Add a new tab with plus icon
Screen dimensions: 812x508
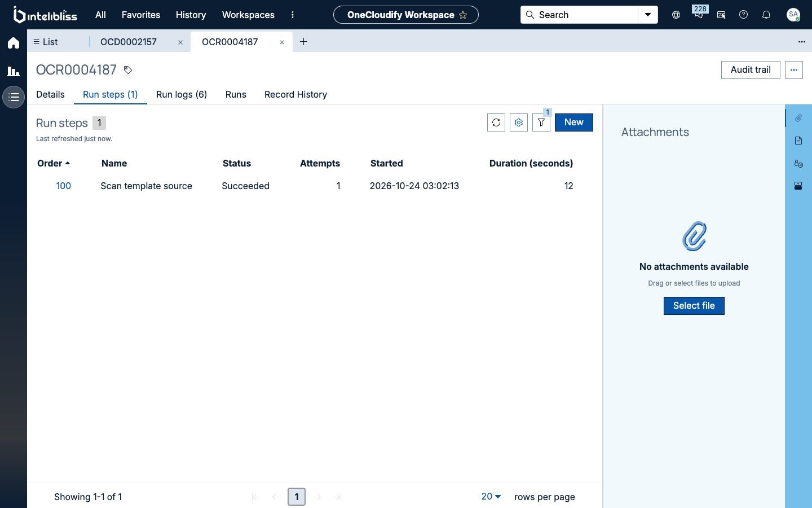coord(303,41)
